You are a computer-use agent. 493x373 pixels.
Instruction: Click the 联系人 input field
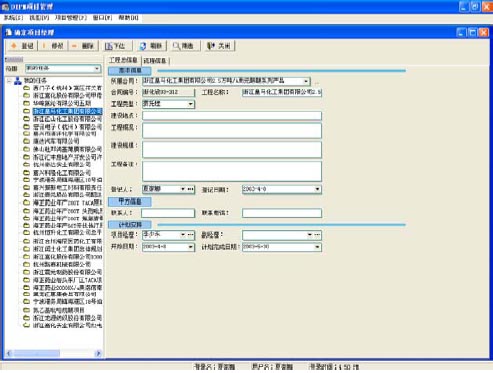(x=168, y=213)
